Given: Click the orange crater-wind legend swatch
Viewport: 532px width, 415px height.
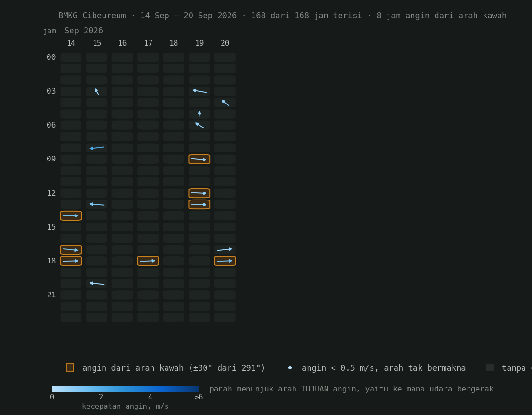Looking at the screenshot, I should pos(70,367).
